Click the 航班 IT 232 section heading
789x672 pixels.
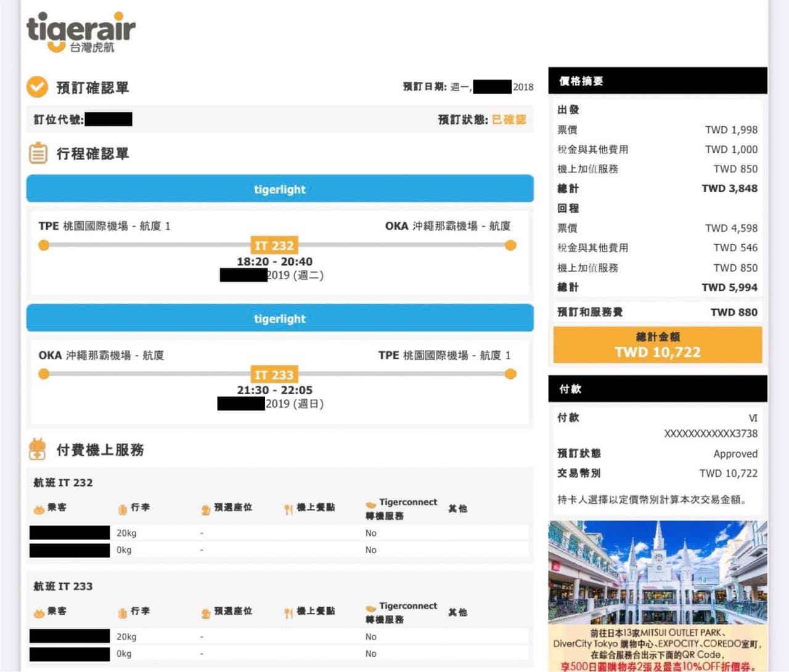[63, 483]
